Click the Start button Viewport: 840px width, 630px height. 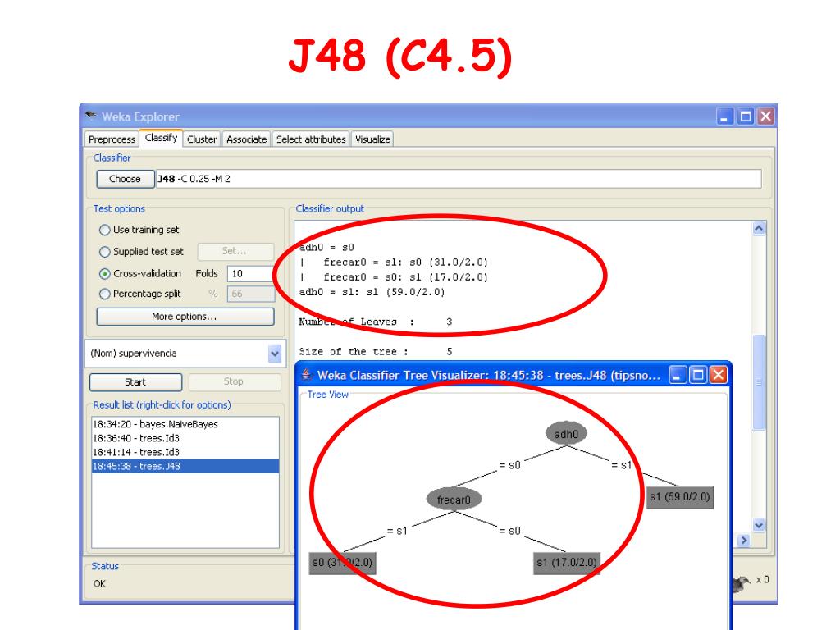pyautogui.click(x=135, y=382)
